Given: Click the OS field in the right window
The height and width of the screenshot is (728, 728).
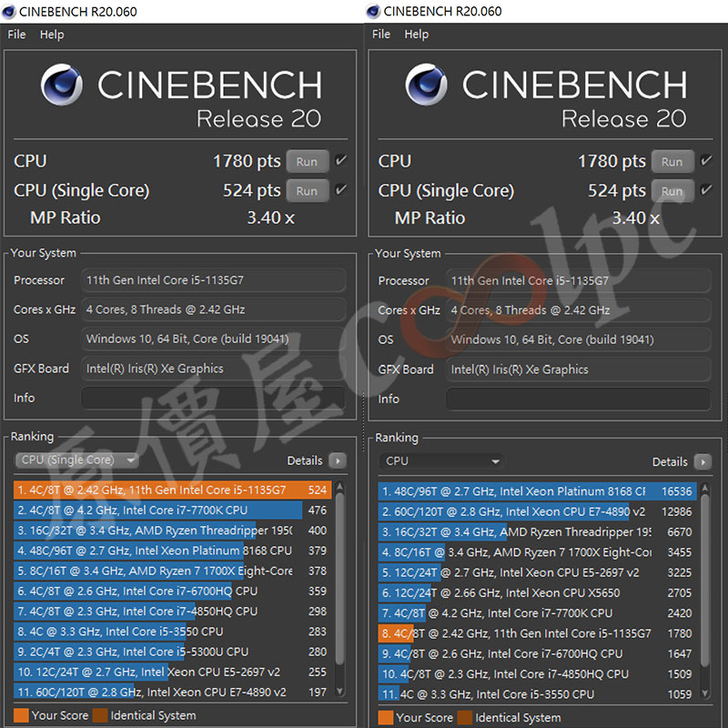Looking at the screenshot, I should [579, 339].
